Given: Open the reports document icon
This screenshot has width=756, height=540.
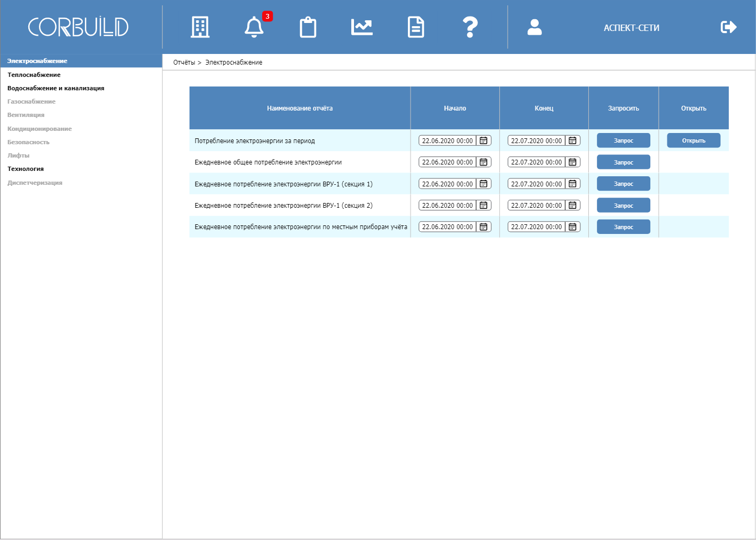Looking at the screenshot, I should [416, 27].
